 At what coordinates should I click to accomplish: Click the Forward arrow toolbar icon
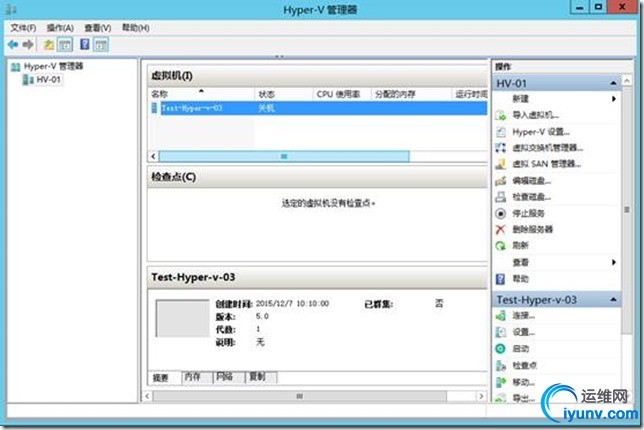click(28, 44)
